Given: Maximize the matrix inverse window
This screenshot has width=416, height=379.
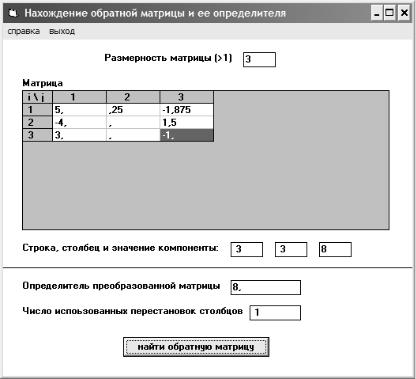Looking at the screenshot, I should click(389, 13).
